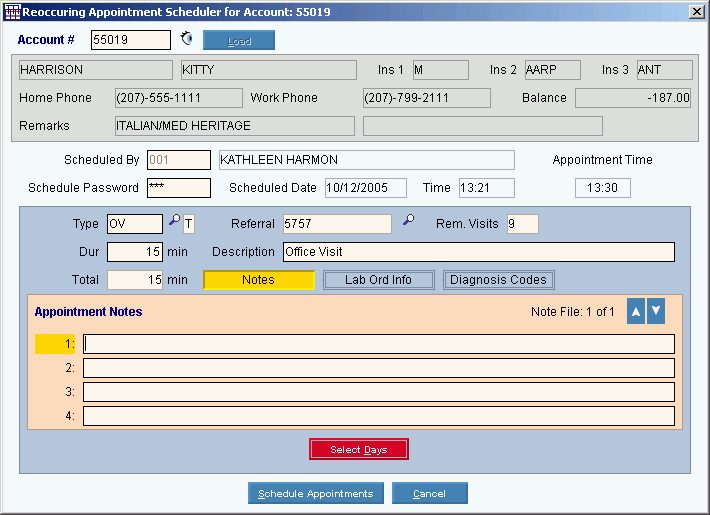The height and width of the screenshot is (515, 710).
Task: Click the Scheduled Date field 10/12/2005
Action: [x=366, y=188]
